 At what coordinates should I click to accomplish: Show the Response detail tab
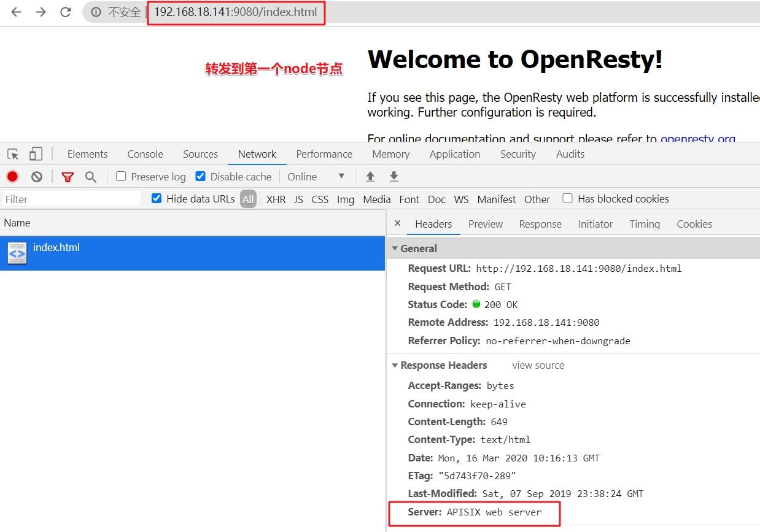(x=540, y=224)
